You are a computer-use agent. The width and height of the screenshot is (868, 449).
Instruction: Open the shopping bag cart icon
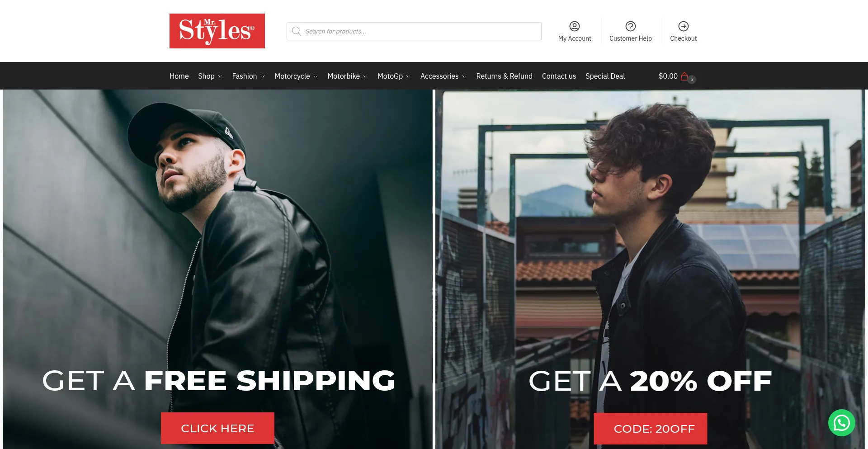(x=684, y=76)
